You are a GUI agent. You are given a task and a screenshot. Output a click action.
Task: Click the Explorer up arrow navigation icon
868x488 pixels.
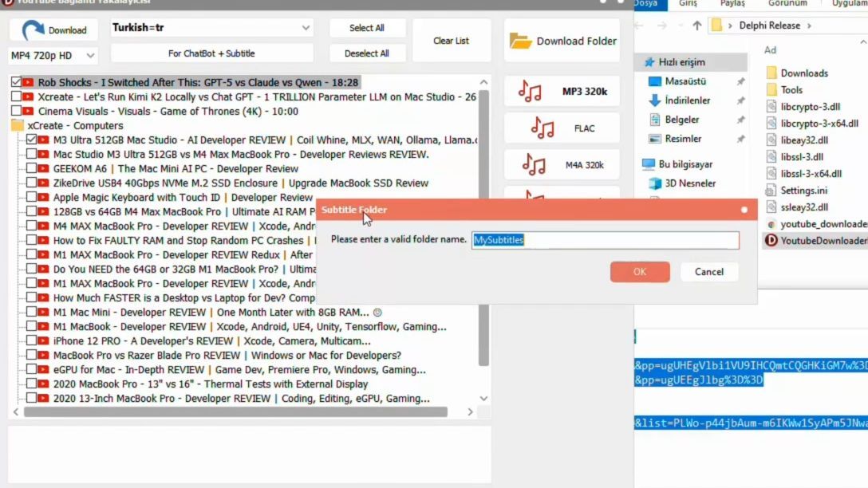pyautogui.click(x=697, y=26)
